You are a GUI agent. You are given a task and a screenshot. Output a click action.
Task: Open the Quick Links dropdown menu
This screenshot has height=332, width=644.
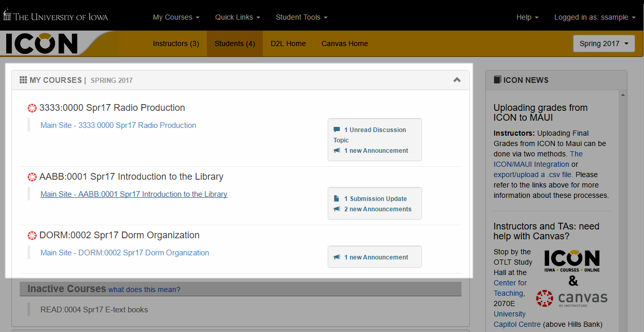237,17
